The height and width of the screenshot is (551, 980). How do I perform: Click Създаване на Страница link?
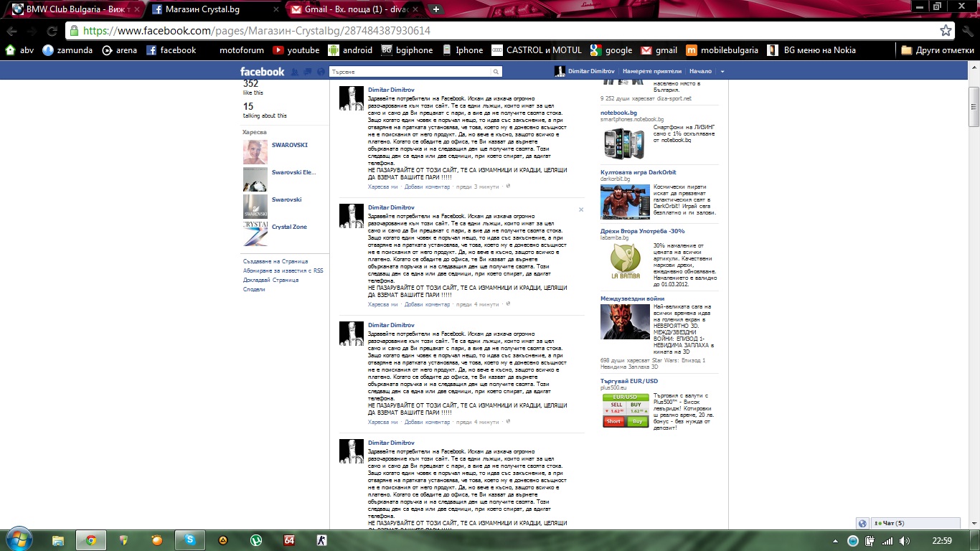point(275,261)
